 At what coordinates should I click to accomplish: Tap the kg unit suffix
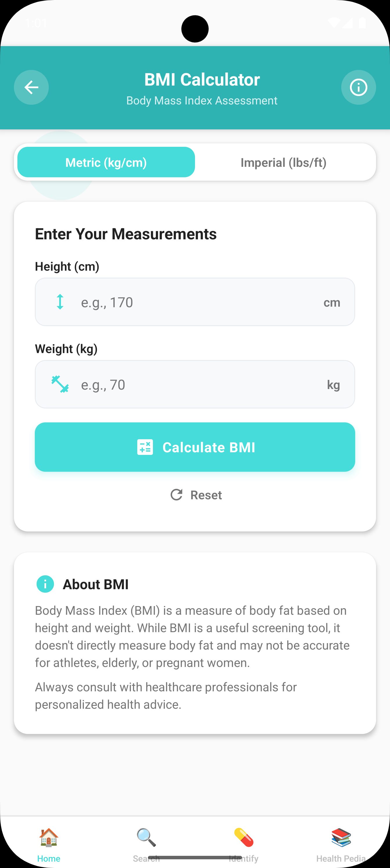(333, 384)
